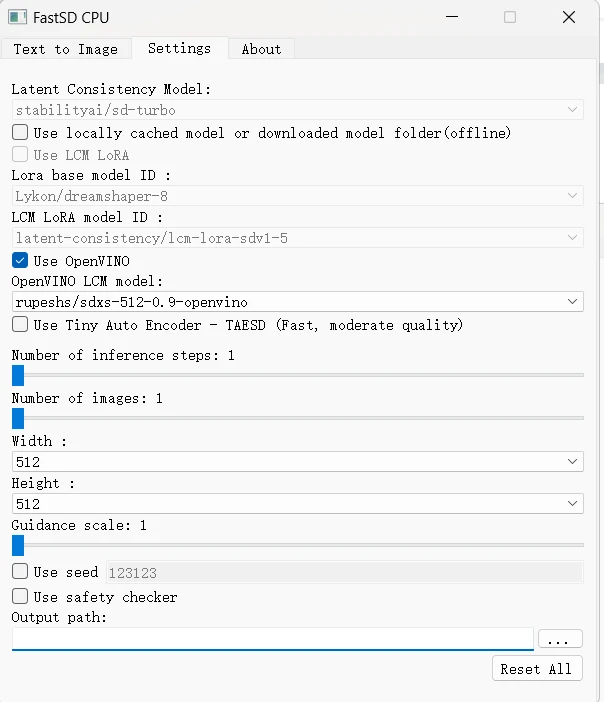Select the Settings tab
Image resolution: width=604 pixels, height=702 pixels.
[x=180, y=48]
